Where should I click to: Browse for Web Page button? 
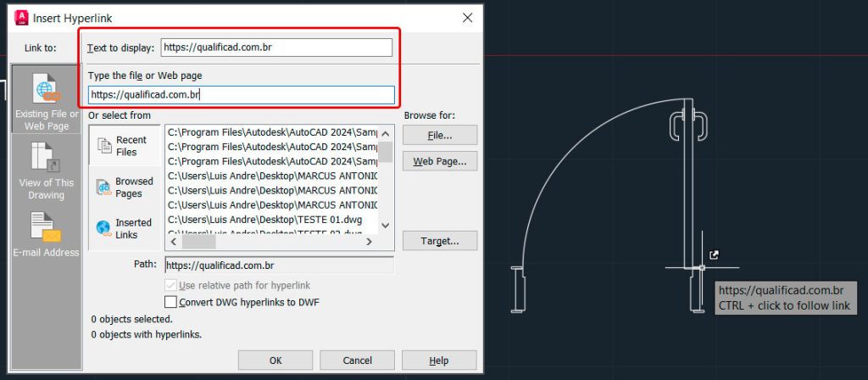tap(440, 161)
